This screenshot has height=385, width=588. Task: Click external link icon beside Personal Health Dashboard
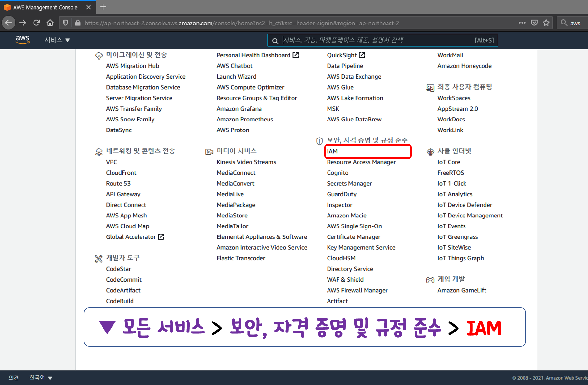(x=296, y=55)
